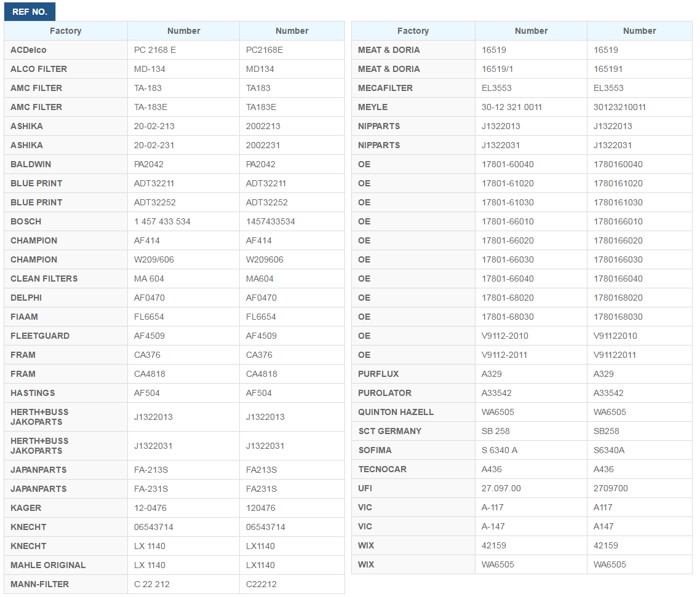The image size is (700, 597).
Task: Click VIC number A-117
Action: click(493, 508)
